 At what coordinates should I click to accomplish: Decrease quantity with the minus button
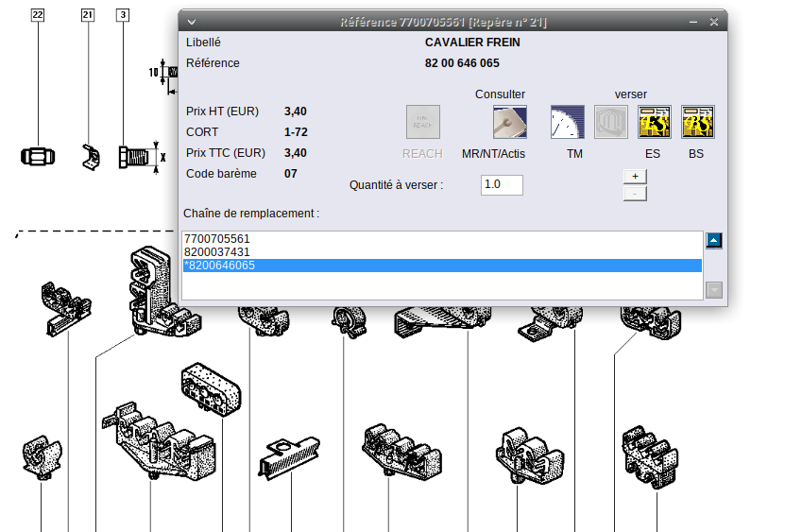pyautogui.click(x=635, y=194)
